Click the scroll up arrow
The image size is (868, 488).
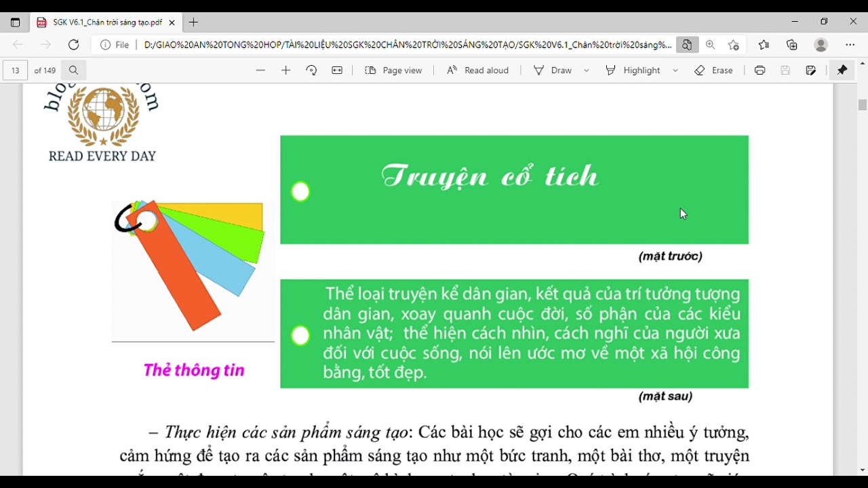(863, 64)
